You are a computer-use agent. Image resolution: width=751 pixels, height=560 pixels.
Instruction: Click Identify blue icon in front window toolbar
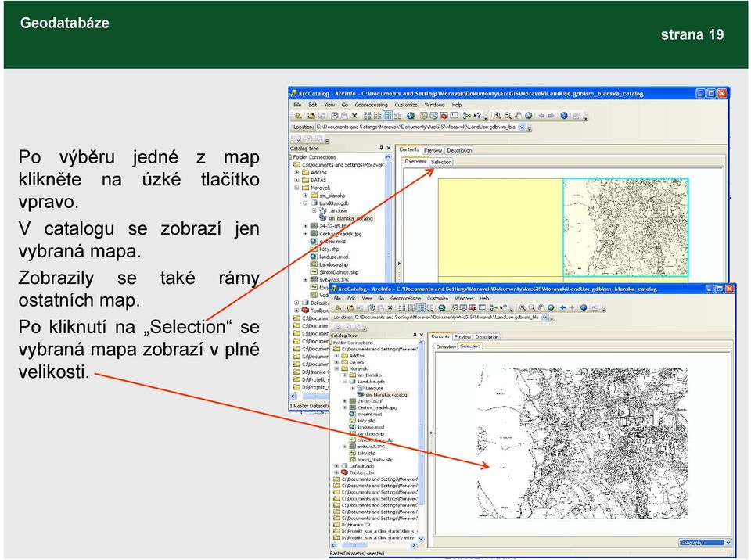[584, 307]
